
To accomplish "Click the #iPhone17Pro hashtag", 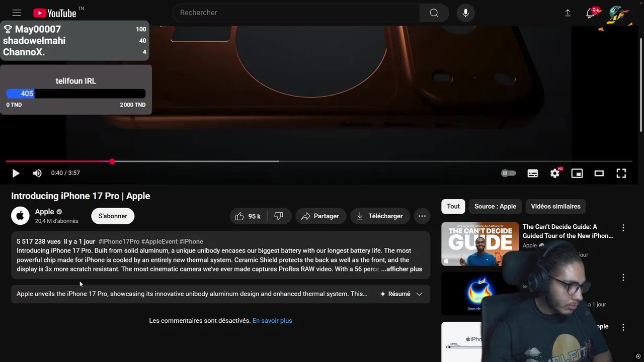I will 119,241.
